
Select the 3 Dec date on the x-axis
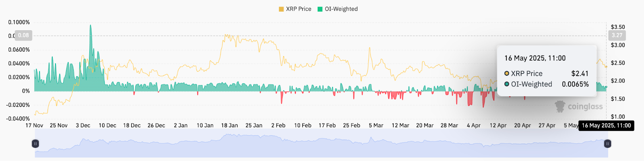[83, 126]
